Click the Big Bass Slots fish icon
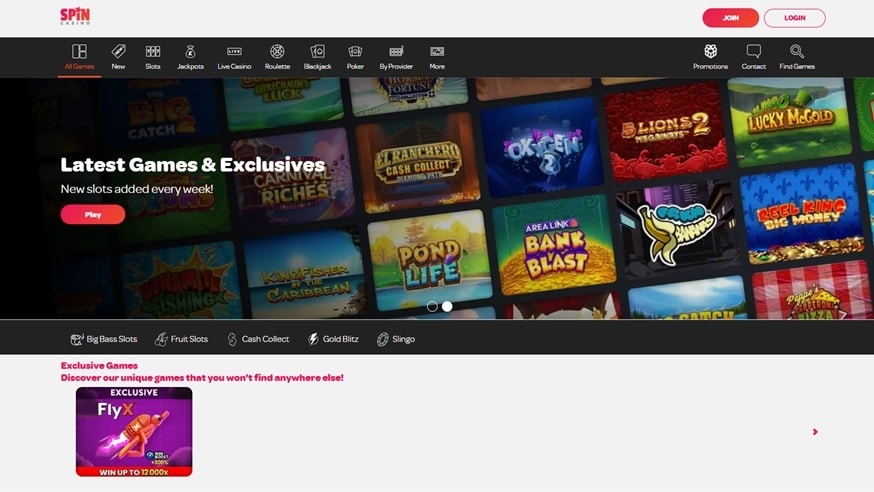Image resolution: width=874 pixels, height=492 pixels. (x=77, y=339)
